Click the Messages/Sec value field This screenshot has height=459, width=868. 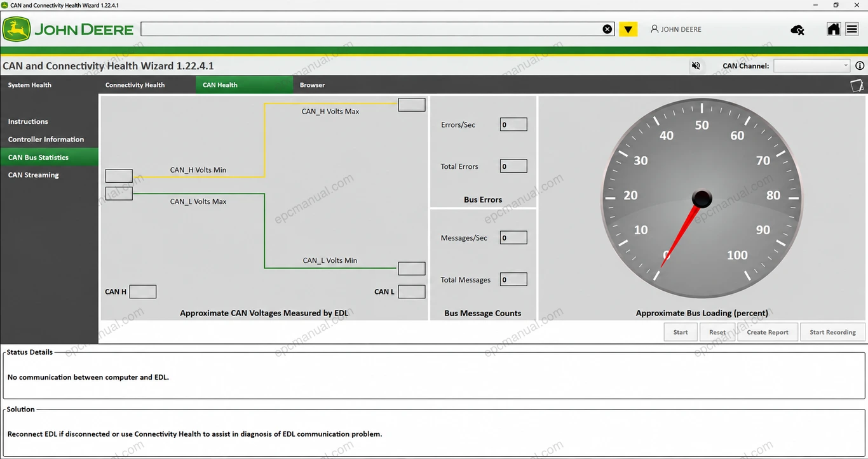point(513,238)
